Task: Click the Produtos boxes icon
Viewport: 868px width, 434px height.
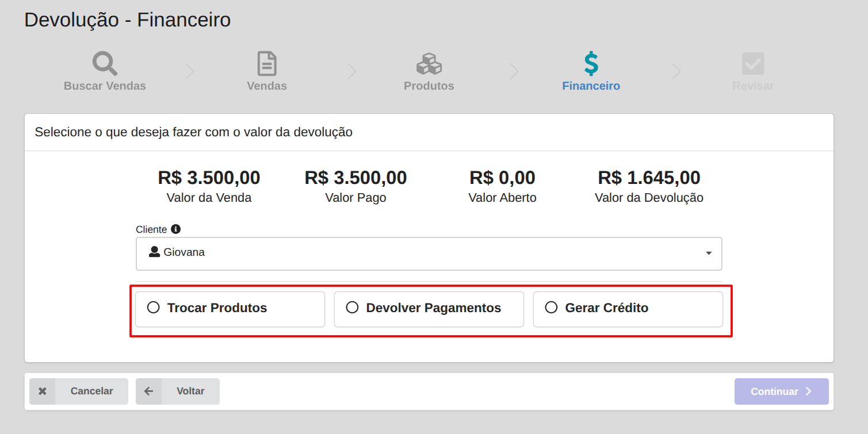Action: tap(429, 64)
